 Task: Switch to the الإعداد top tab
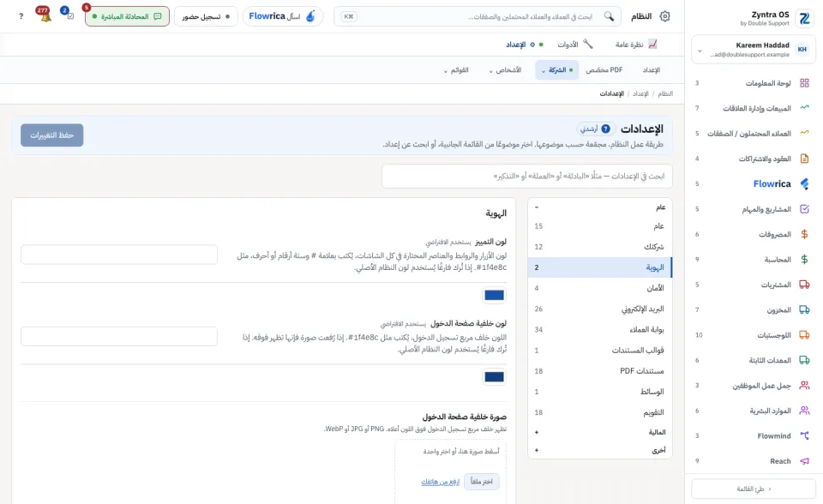click(525, 45)
